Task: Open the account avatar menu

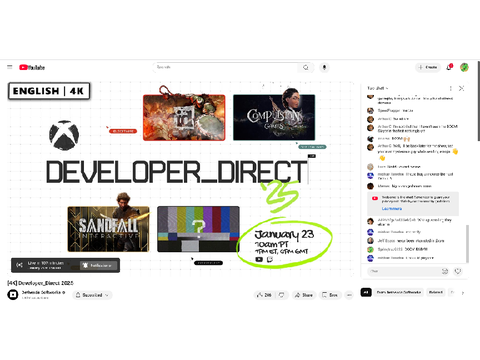Action: [464, 67]
